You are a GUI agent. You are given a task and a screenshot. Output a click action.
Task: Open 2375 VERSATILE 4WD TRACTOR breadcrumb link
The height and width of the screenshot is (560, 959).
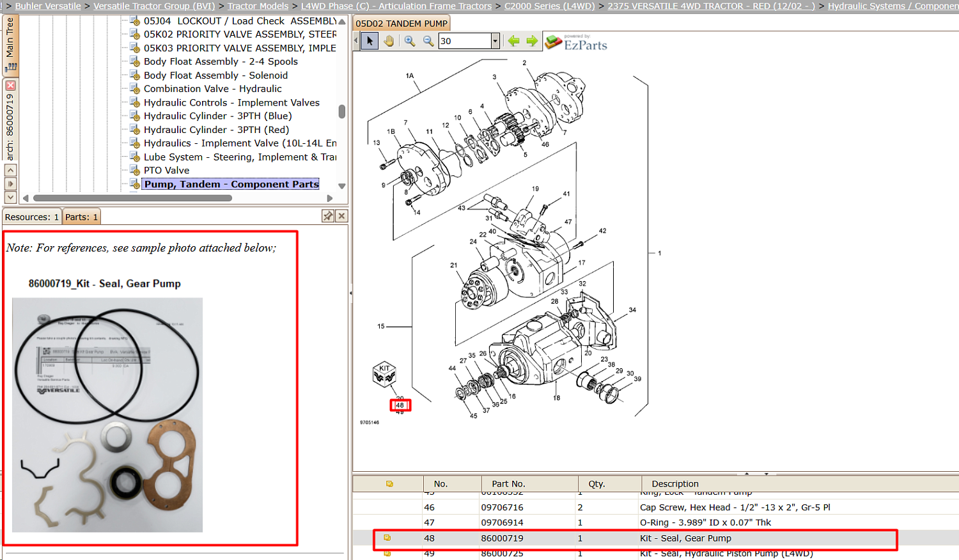(x=711, y=6)
